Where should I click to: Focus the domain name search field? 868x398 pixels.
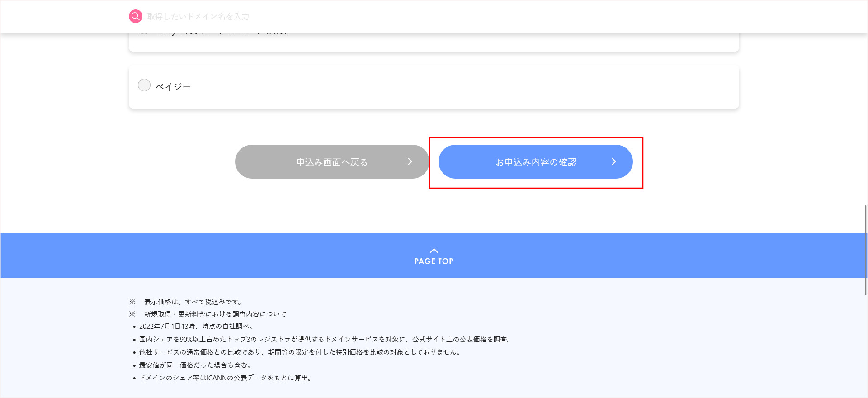click(x=198, y=17)
